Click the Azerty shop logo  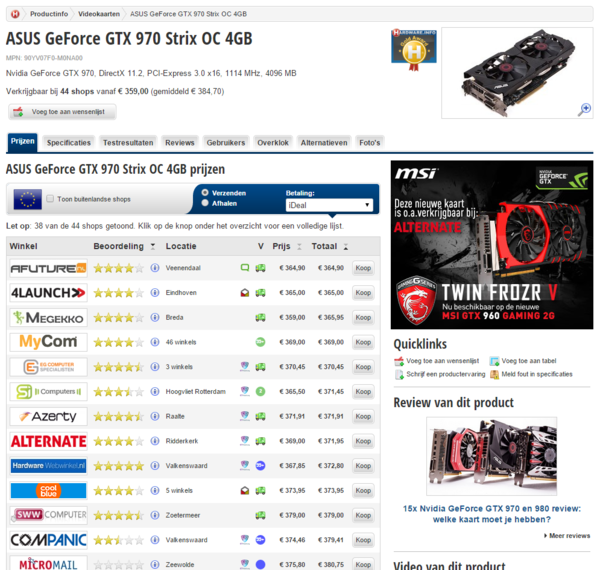[48, 416]
